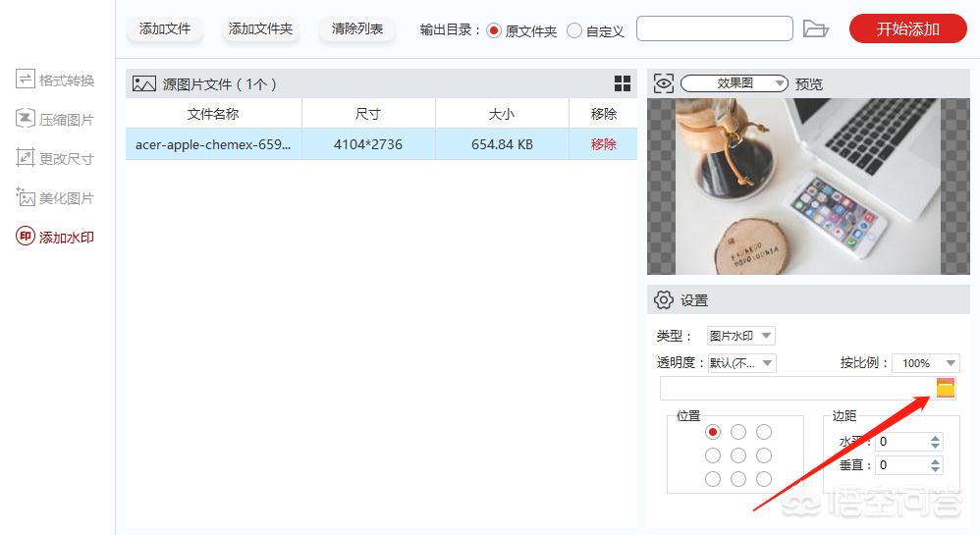Open the 效果图 preview dropdown

pos(734,83)
